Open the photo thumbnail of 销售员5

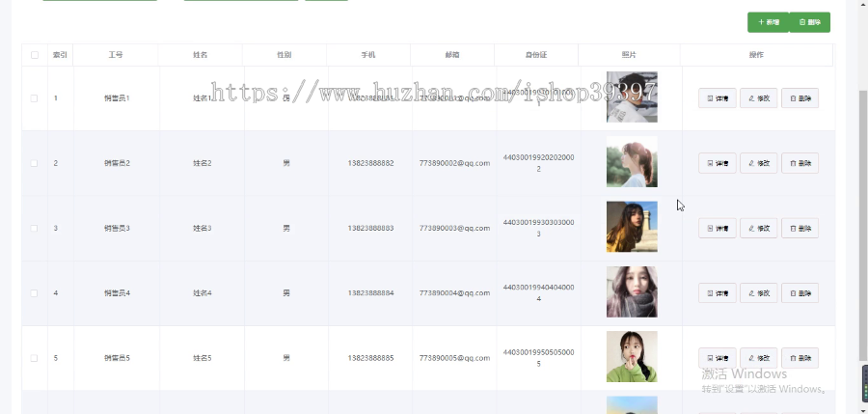[632, 356]
